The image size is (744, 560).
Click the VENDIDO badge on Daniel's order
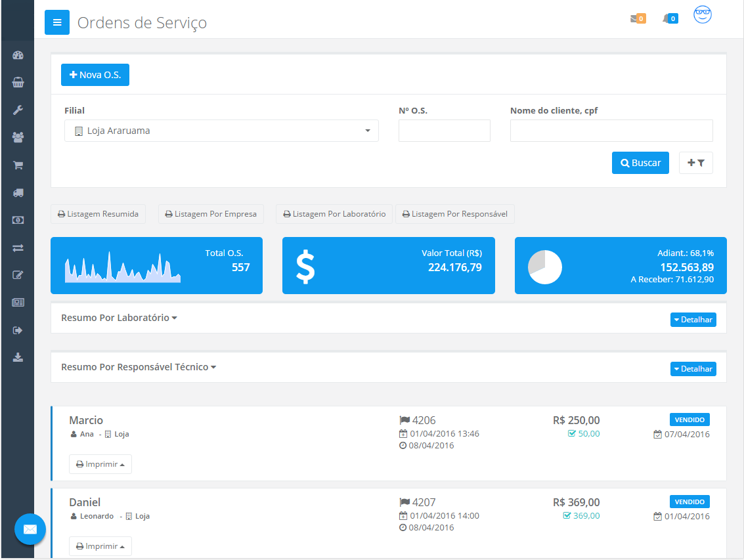click(689, 502)
